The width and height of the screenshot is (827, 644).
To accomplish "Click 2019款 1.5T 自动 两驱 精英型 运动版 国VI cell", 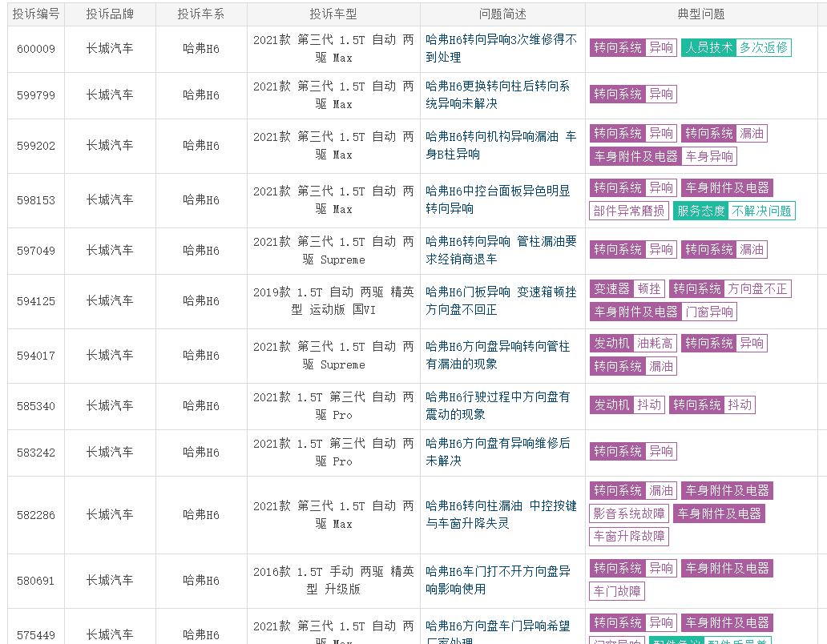I will point(333,301).
